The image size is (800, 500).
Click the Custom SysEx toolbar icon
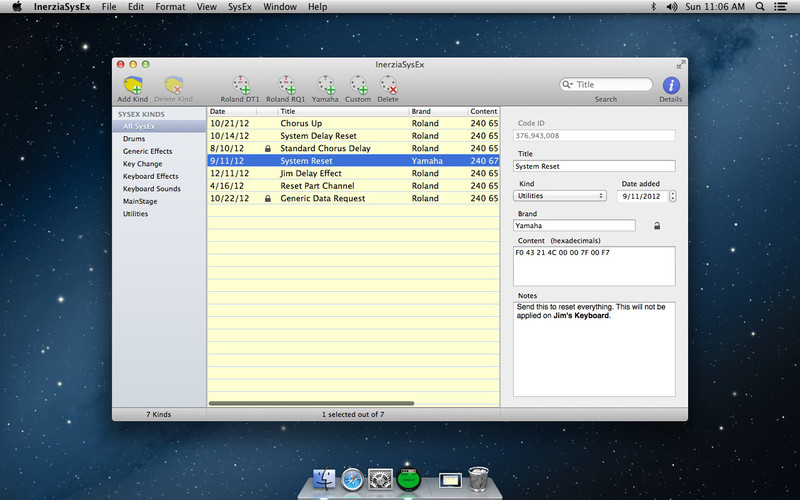357,85
